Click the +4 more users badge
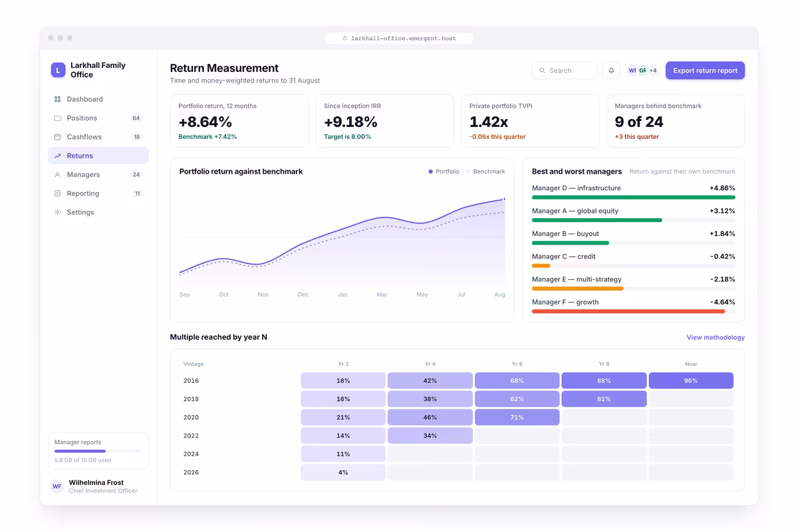 click(x=653, y=70)
